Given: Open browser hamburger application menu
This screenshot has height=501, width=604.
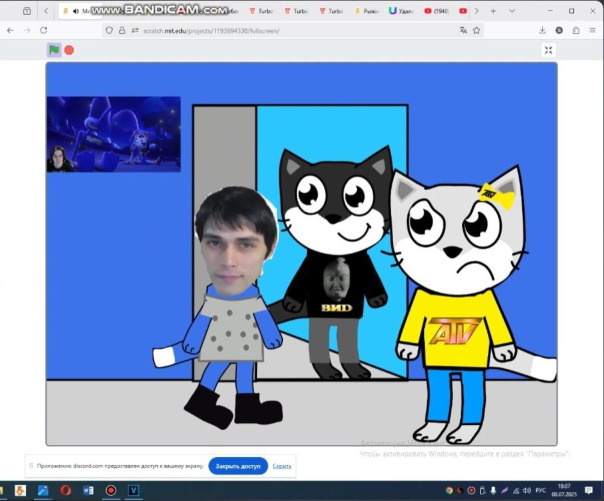Looking at the screenshot, I should click(x=592, y=30).
